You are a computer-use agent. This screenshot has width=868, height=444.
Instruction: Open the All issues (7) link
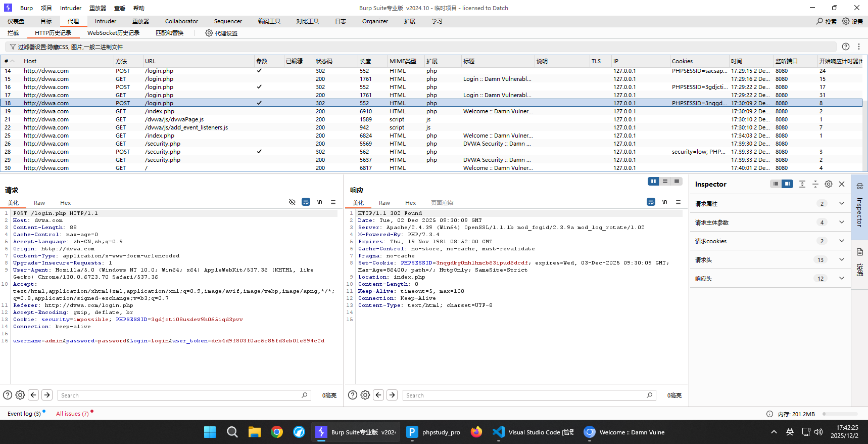point(72,414)
